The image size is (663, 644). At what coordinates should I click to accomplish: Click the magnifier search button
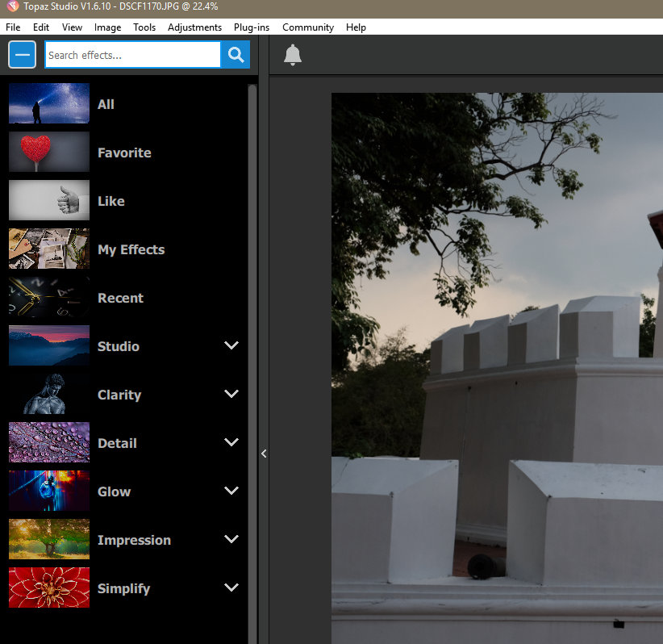click(x=236, y=55)
